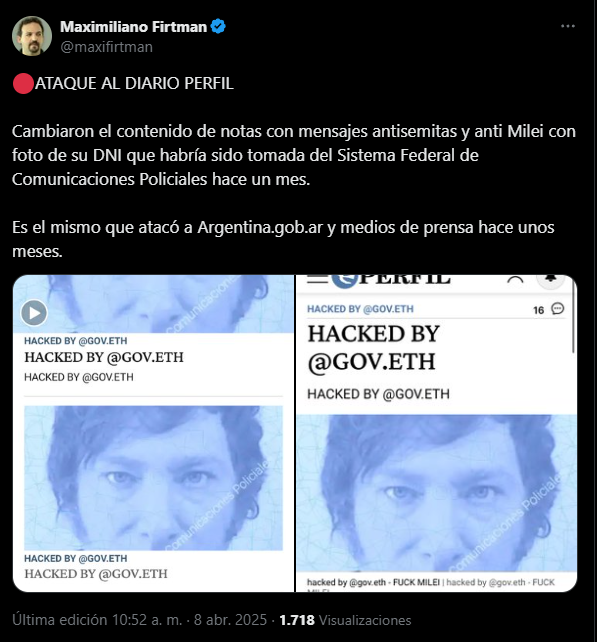Click the Maximiliano Firtman display name
The width and height of the screenshot is (597, 642).
pos(133,27)
